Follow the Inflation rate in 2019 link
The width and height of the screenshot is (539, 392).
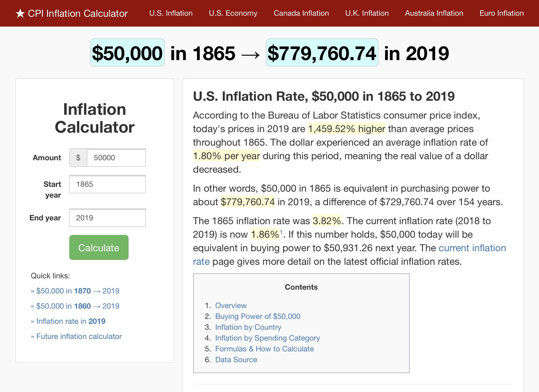tap(71, 321)
